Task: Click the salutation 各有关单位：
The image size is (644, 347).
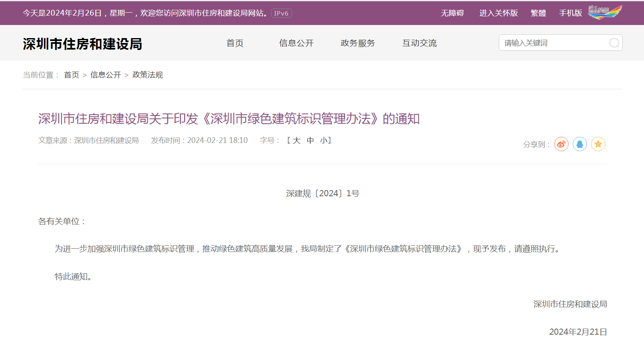Action: pyautogui.click(x=62, y=221)
